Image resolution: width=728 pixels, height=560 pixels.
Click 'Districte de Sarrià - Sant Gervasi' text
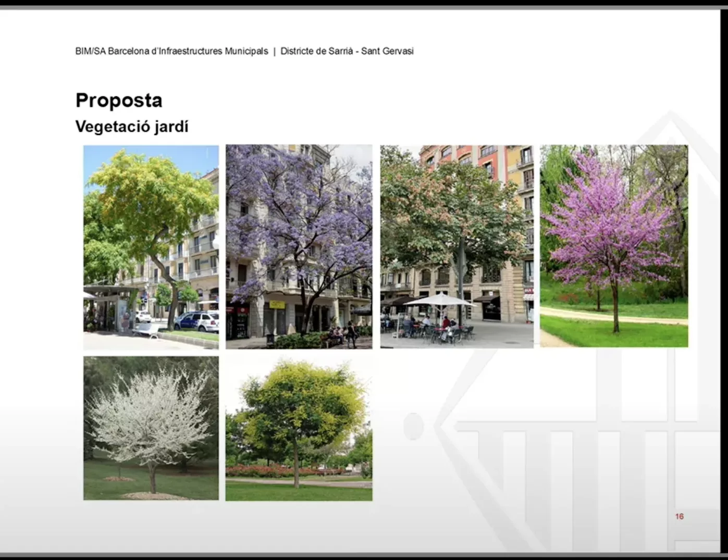(347, 51)
